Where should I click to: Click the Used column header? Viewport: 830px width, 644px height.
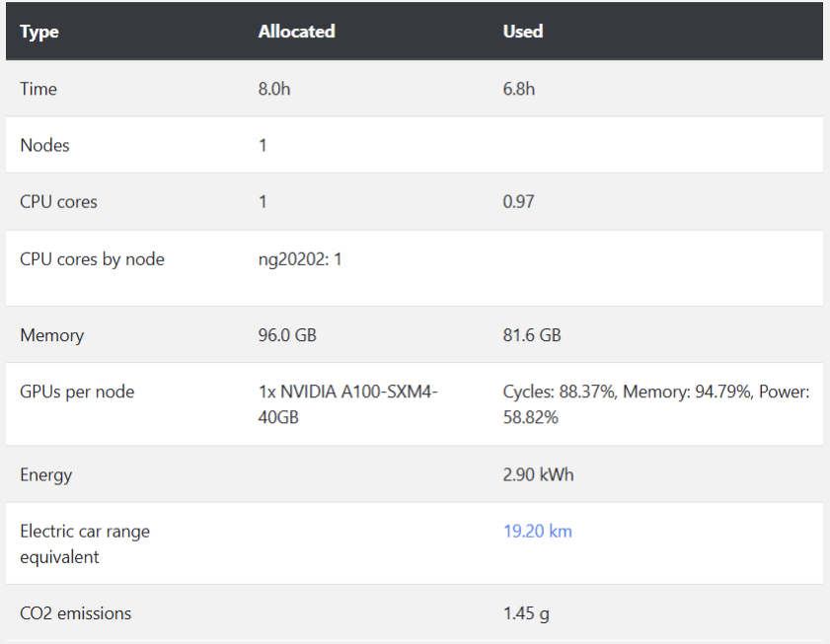click(x=523, y=32)
